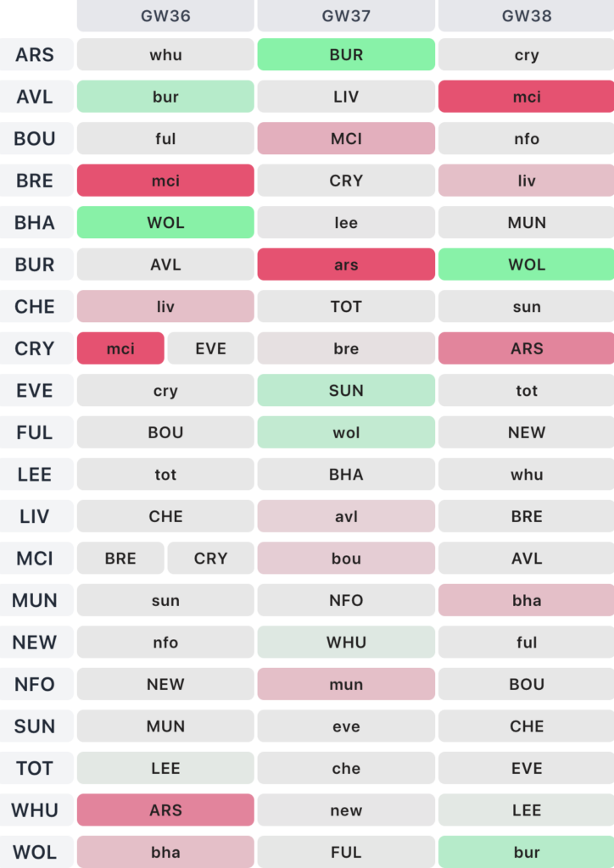Open Brighton's green WOL fixture cell
The height and width of the screenshot is (868, 614).
(x=165, y=223)
